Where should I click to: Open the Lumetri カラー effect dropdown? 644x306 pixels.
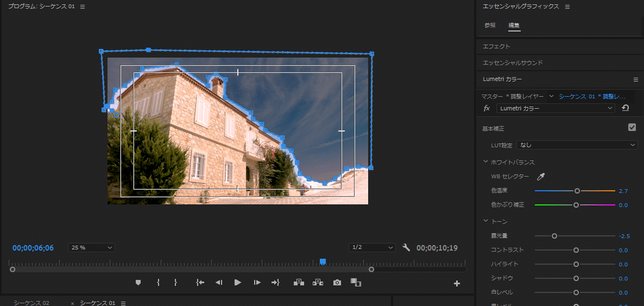coord(555,108)
